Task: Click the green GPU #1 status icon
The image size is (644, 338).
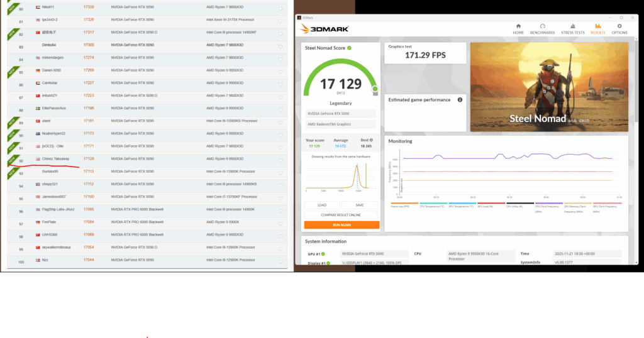Action: 323,254
